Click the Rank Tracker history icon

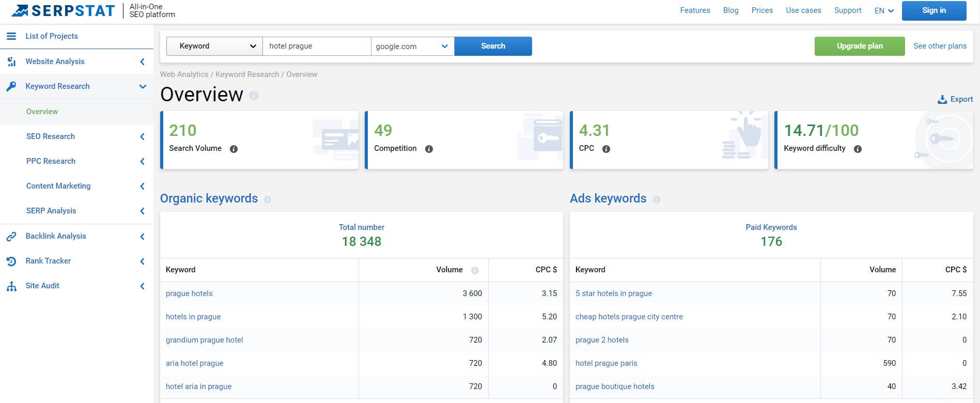point(11,261)
